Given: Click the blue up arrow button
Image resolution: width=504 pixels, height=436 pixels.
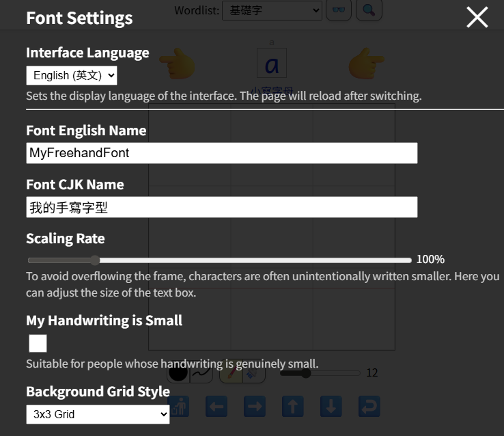Looking at the screenshot, I should 293,407.
